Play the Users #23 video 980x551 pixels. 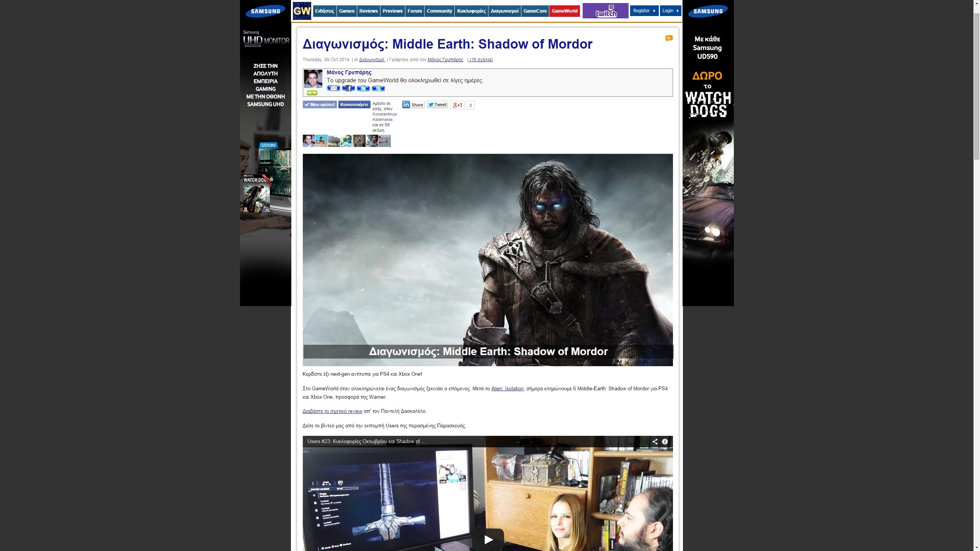488,539
